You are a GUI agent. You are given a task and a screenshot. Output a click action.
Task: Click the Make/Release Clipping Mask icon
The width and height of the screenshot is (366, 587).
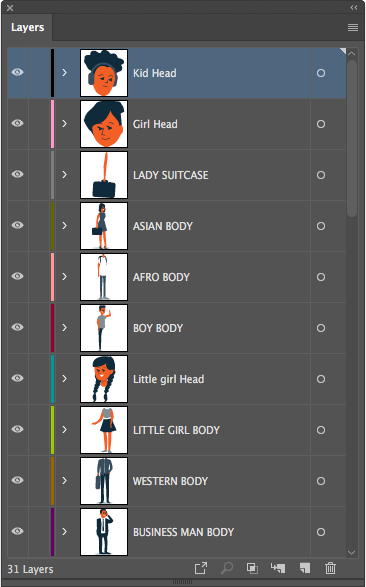252,568
